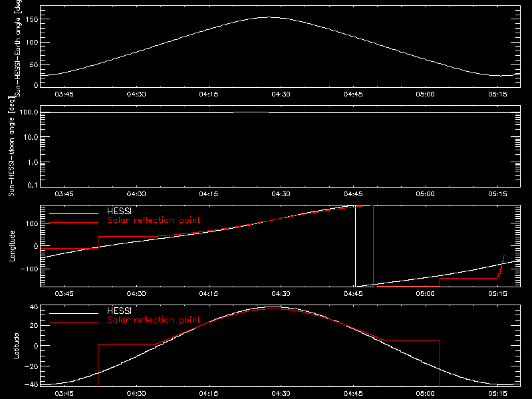Click the -40 tick label on Latitude plot
The image size is (532, 399).
click(x=31, y=385)
